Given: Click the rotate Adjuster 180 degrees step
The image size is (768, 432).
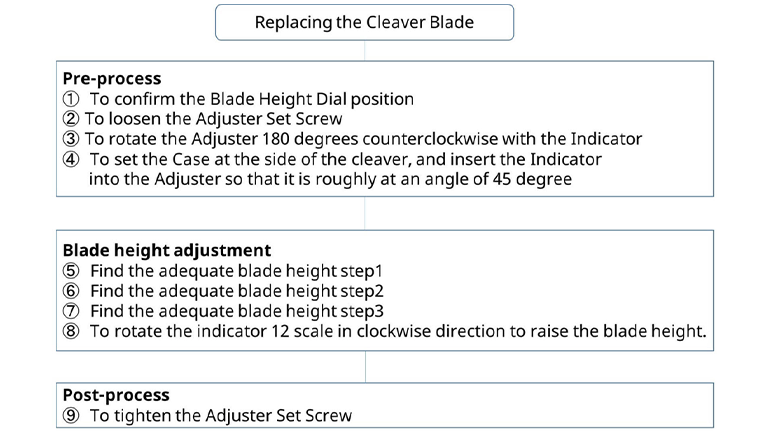Looking at the screenshot, I should click(362, 139).
